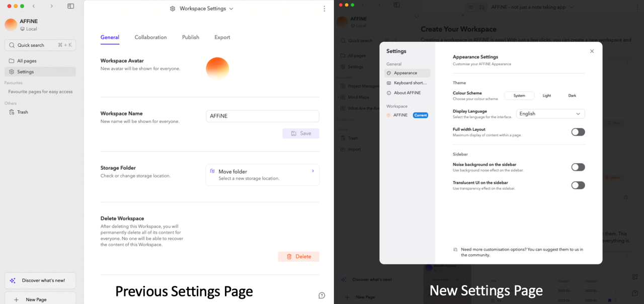The width and height of the screenshot is (644, 304).
Task: Open help icon at bottom of left window
Action: (322, 295)
